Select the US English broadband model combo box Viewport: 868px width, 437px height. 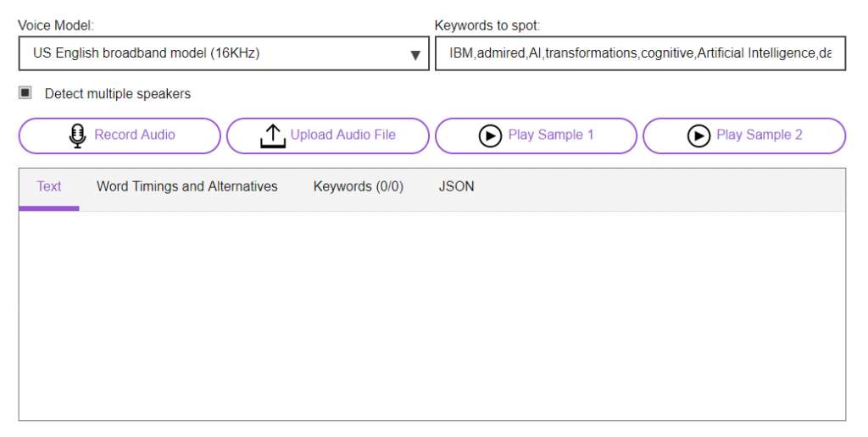pos(224,53)
